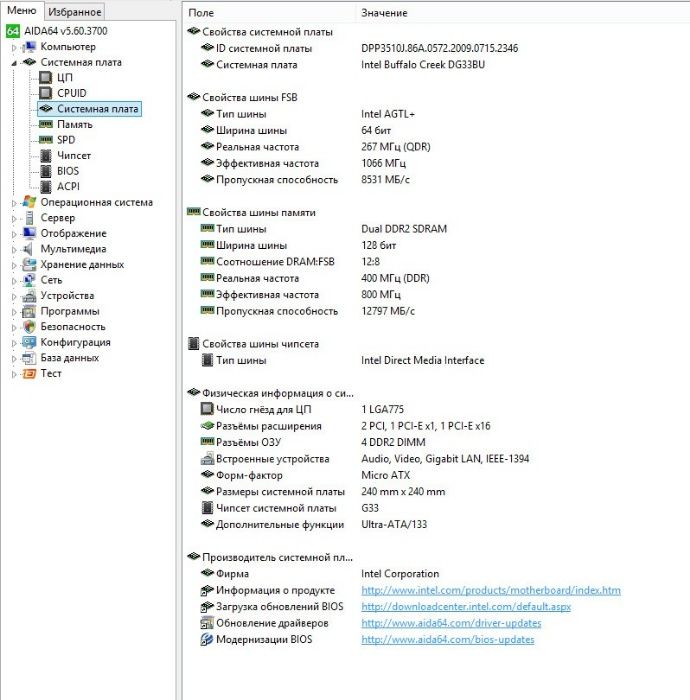This screenshot has width=690, height=700.
Task: Open the Программы icon
Action: [x=29, y=311]
